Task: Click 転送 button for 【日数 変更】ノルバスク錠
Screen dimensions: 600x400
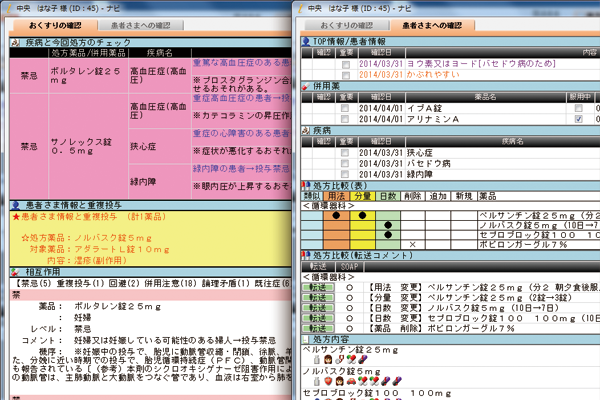Action: coord(318,308)
